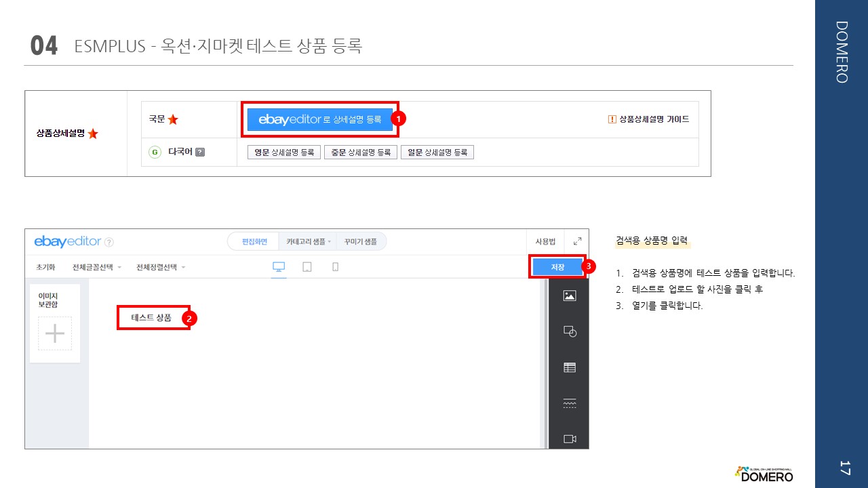The width and height of the screenshot is (868, 488).
Task: Click the insert table icon in sidebar
Action: click(x=570, y=367)
